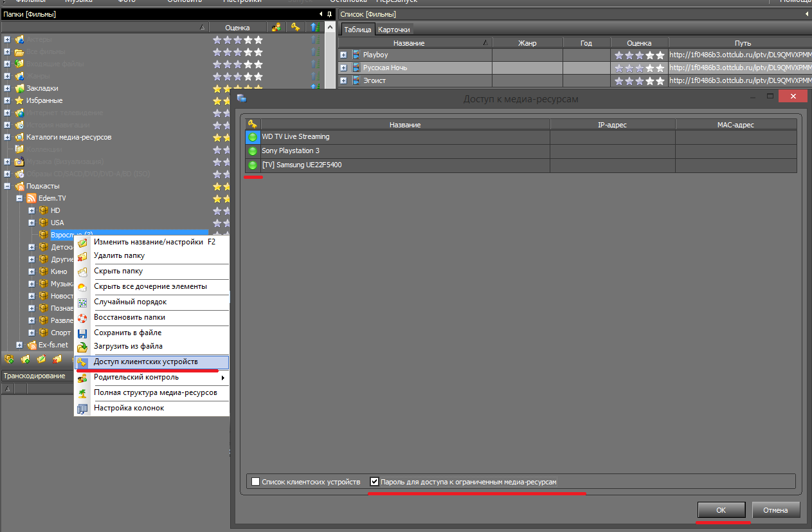Image resolution: width=812 pixels, height=532 pixels.
Task: Switch to the Карточки tab
Action: (393, 30)
